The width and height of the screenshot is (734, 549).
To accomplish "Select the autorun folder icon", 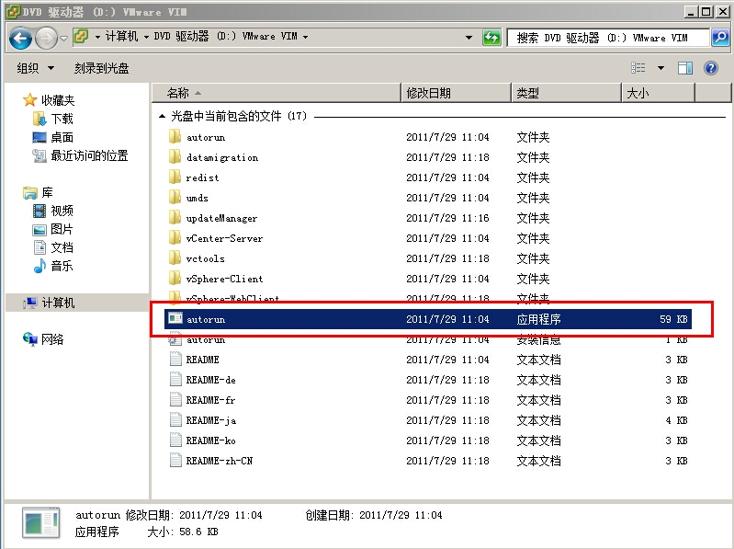I will pos(175,137).
